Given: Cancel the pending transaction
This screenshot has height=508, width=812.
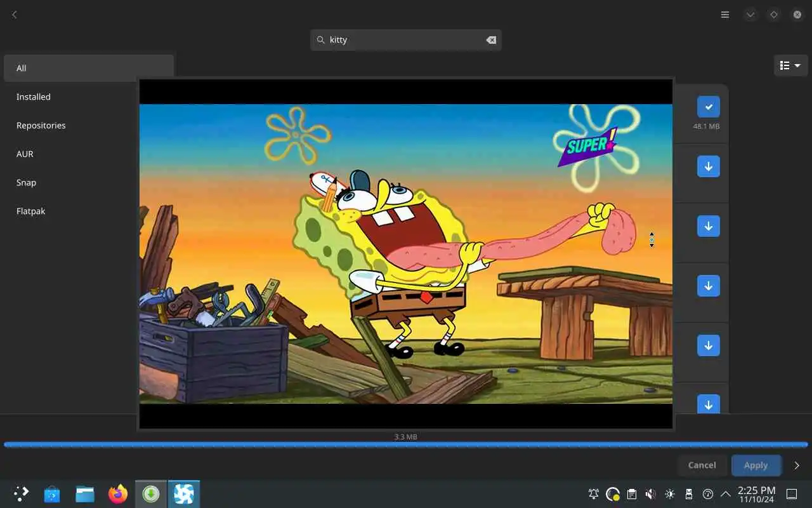Looking at the screenshot, I should [x=702, y=465].
